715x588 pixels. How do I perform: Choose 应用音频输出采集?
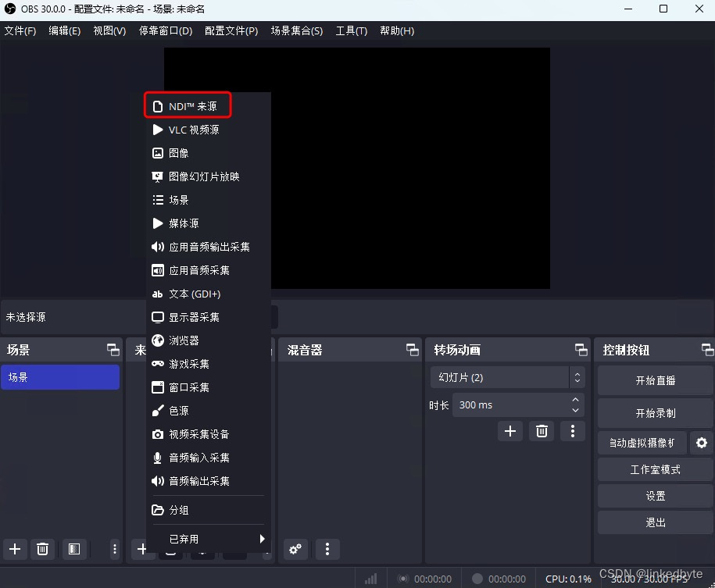click(209, 247)
